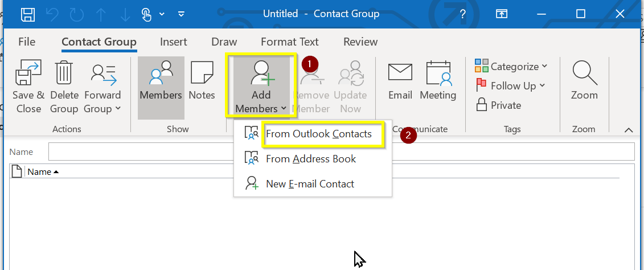Viewport: 644px width, 270px height.
Task: Click the Help question mark icon
Action: tap(462, 14)
